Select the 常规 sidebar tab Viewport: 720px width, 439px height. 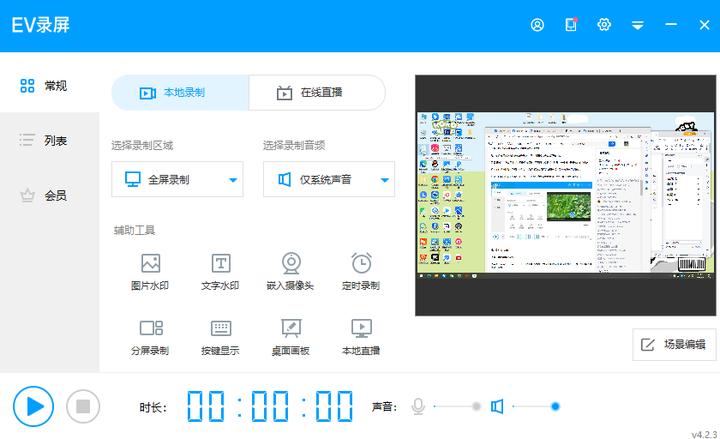pos(50,85)
